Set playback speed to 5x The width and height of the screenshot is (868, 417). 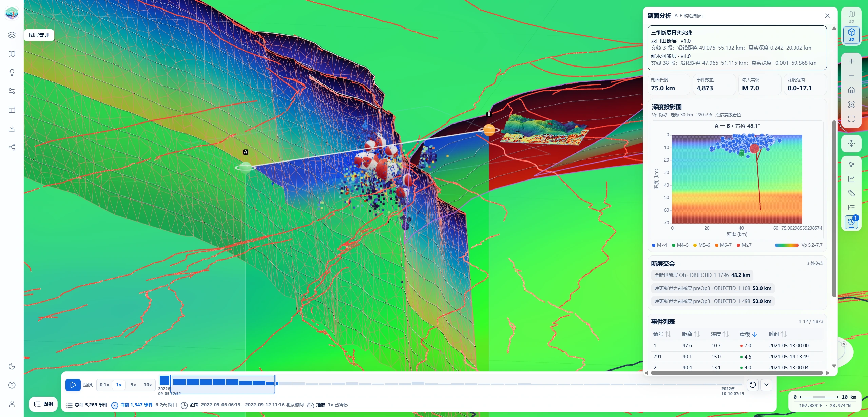coord(133,385)
